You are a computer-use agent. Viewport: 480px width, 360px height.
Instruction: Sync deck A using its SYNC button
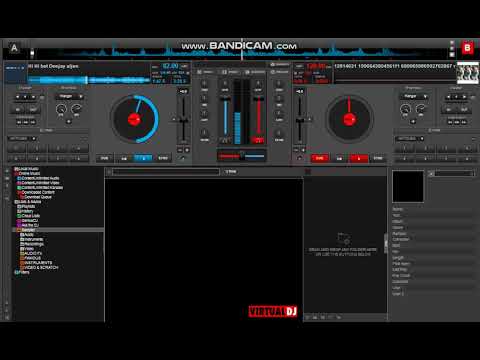163,158
